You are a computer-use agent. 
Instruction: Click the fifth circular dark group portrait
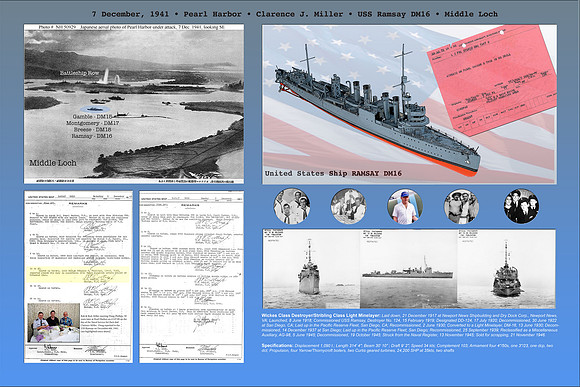tap(521, 206)
